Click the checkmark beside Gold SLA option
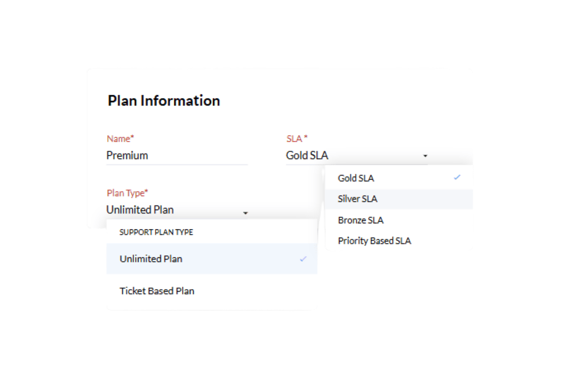588x372 pixels. click(457, 177)
